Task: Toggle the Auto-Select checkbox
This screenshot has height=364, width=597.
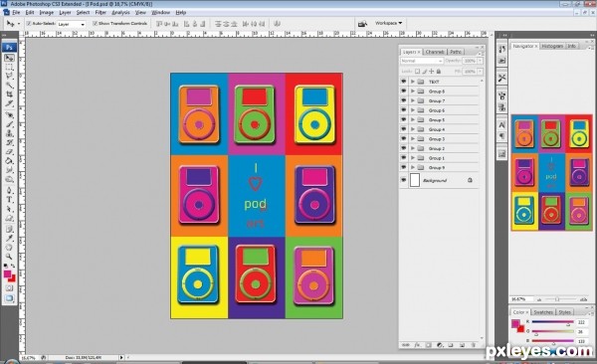Action: [x=29, y=24]
